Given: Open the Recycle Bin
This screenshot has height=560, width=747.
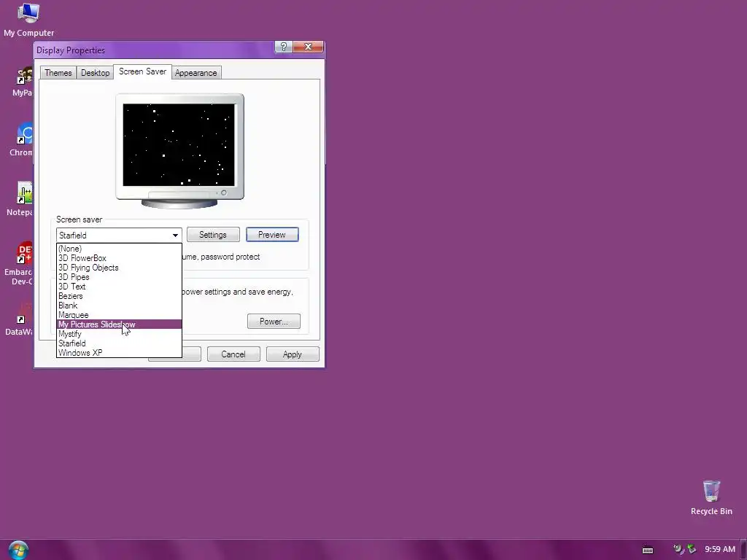Looking at the screenshot, I should click(x=711, y=497).
